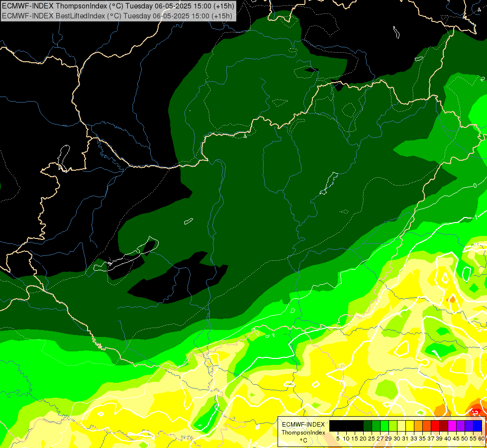Pick the medium green 25–27 legend swatch
Viewport: 487px width, 448px height.
pyautogui.click(x=376, y=426)
